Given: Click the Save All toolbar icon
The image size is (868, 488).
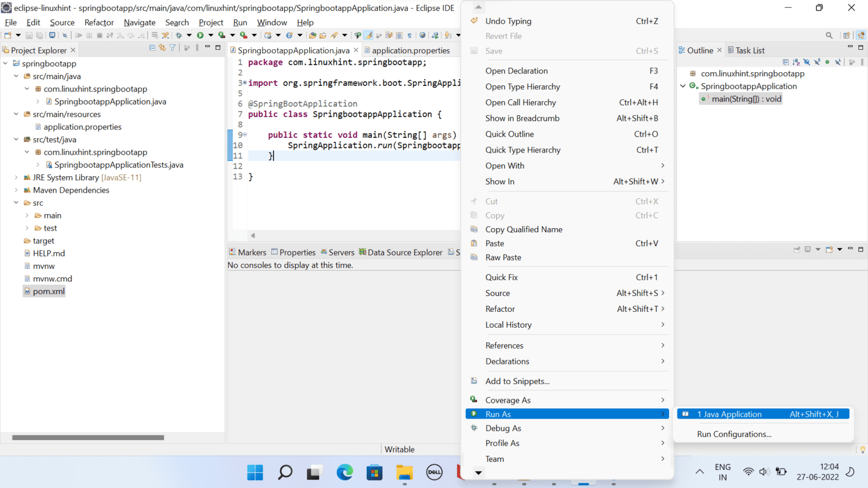Looking at the screenshot, I should [x=39, y=35].
